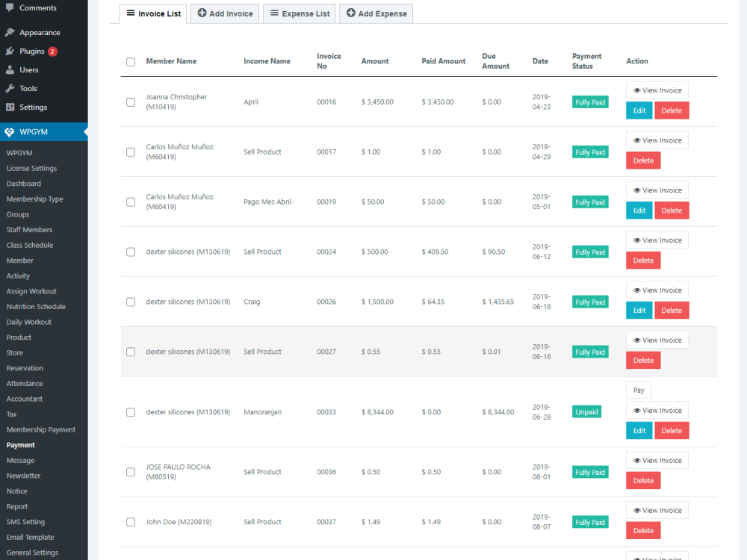Click the Plugins update count badge
747x560 pixels.
tap(52, 52)
